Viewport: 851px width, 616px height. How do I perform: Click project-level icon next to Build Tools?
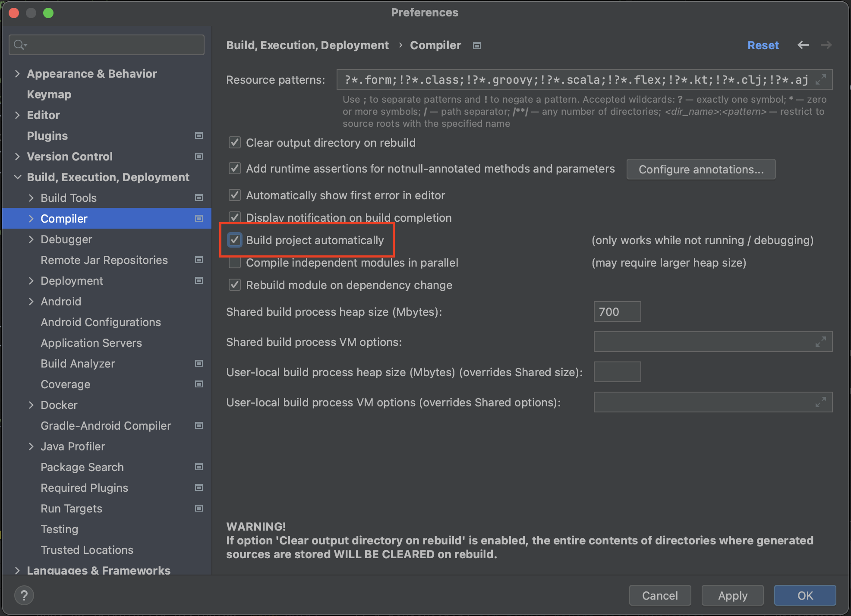tap(199, 198)
